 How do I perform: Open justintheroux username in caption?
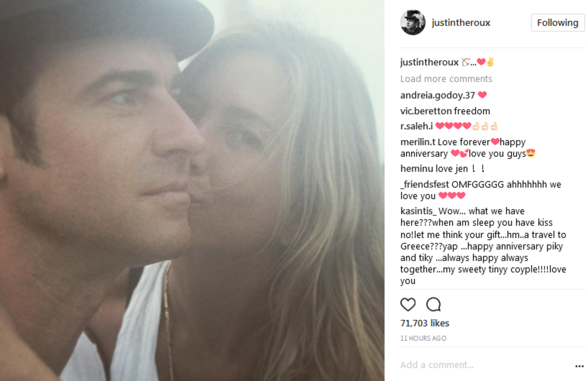429,62
